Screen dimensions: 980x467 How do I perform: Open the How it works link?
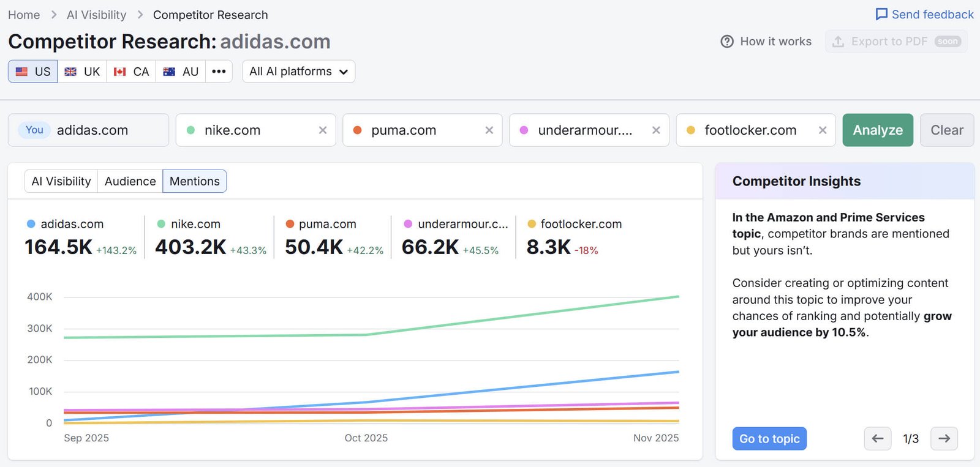tap(766, 41)
